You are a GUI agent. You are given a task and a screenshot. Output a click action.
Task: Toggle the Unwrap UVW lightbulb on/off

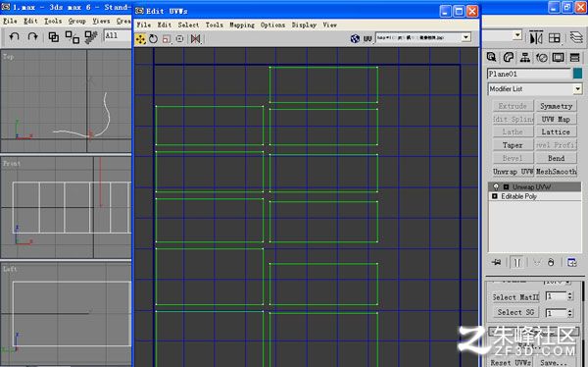pyautogui.click(x=496, y=186)
